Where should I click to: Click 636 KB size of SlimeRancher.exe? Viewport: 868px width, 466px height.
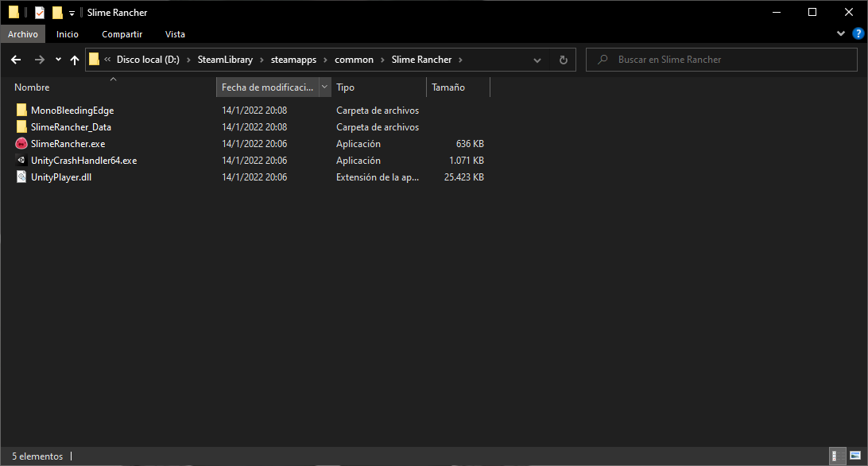[470, 143]
